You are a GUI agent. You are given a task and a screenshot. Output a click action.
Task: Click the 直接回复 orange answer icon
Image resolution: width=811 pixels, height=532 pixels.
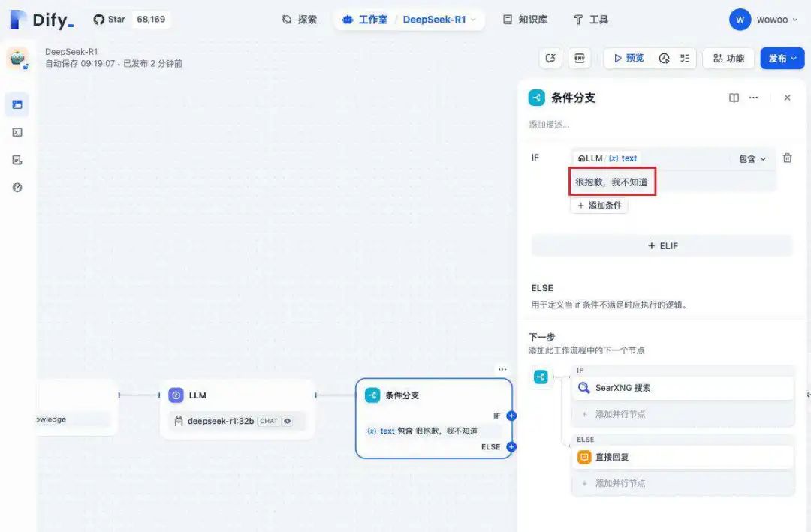(584, 457)
